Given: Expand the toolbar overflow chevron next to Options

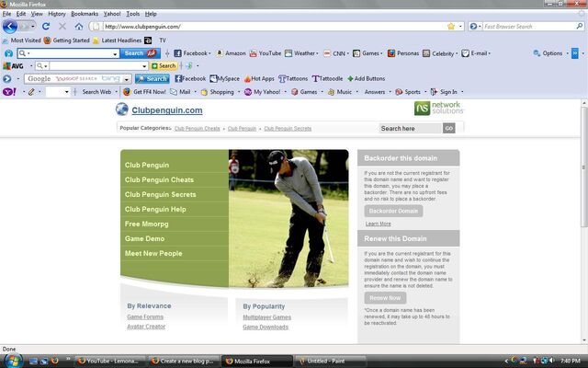Looking at the screenshot, I should (574, 53).
